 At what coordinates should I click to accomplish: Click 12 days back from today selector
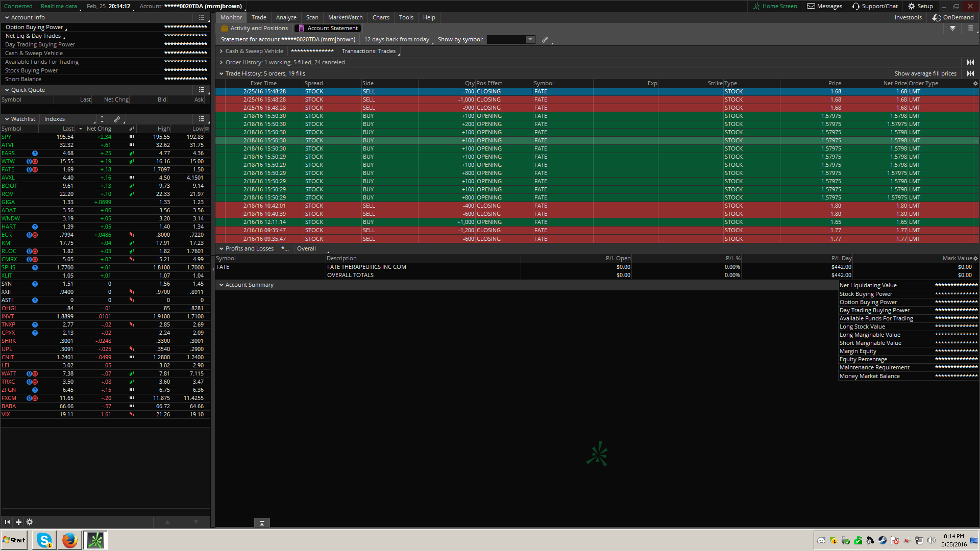(x=397, y=40)
